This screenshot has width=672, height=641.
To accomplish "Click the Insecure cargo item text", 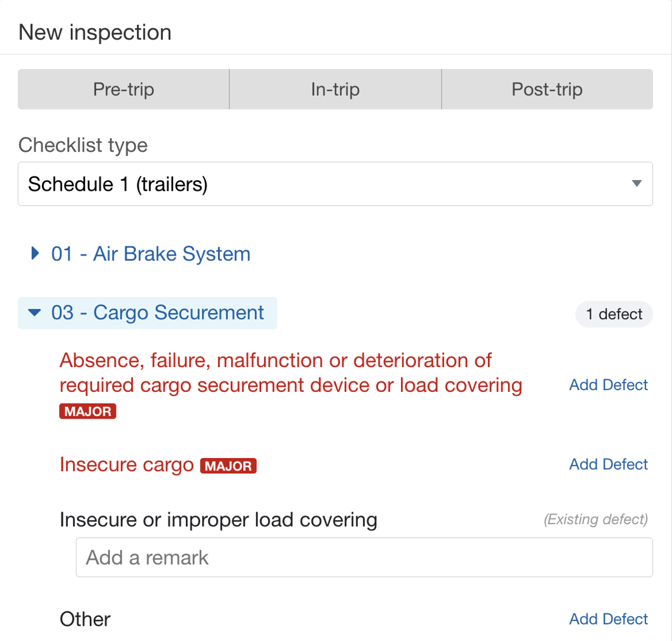I will point(126,465).
